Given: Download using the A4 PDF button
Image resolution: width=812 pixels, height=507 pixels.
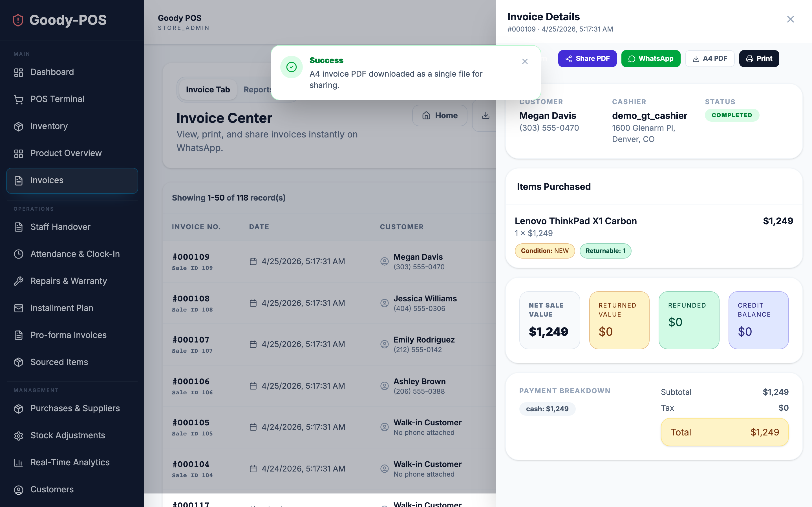Looking at the screenshot, I should [x=710, y=58].
